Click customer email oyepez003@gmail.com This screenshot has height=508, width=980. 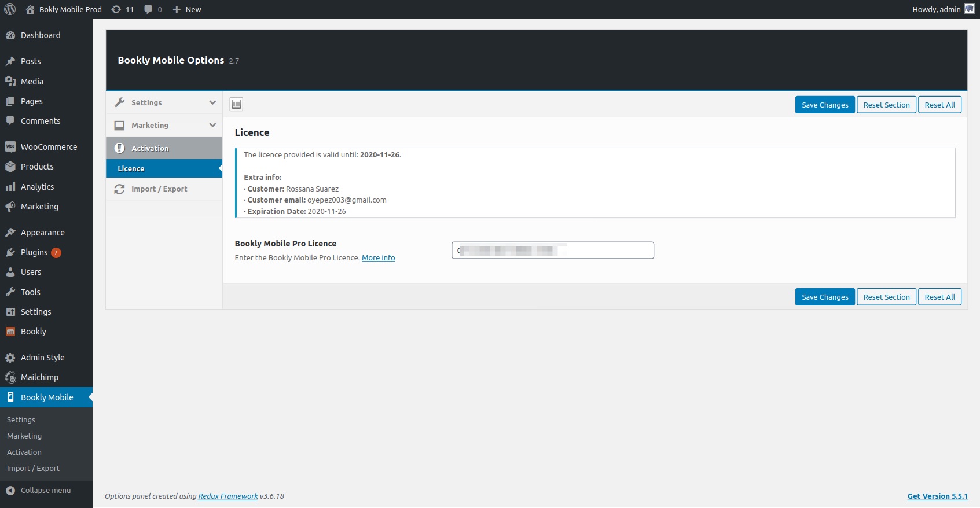click(x=347, y=200)
